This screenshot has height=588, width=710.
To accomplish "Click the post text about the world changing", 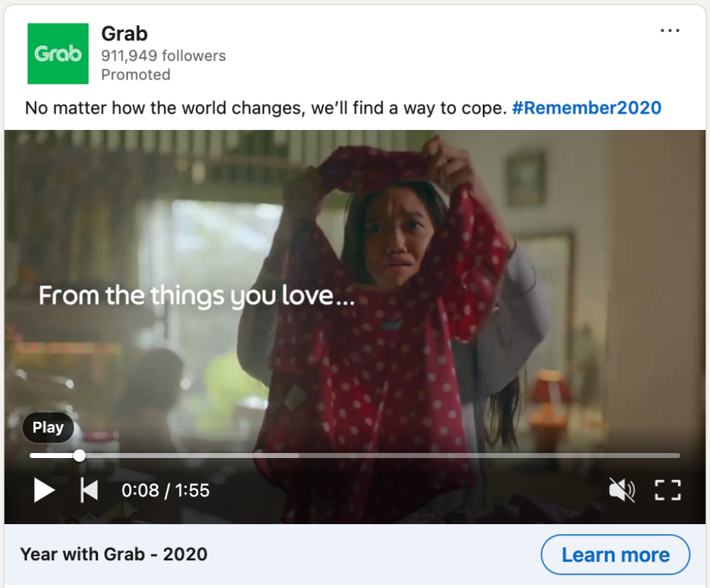I will pos(266,108).
